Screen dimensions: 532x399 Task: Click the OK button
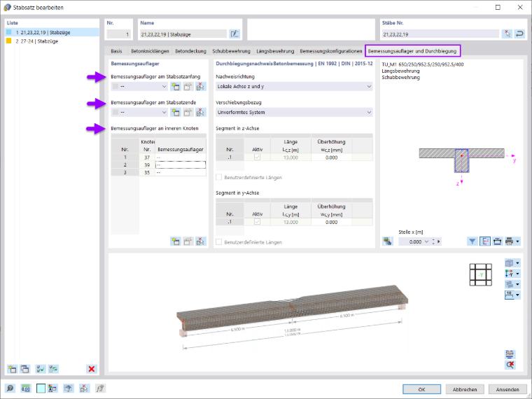click(421, 389)
